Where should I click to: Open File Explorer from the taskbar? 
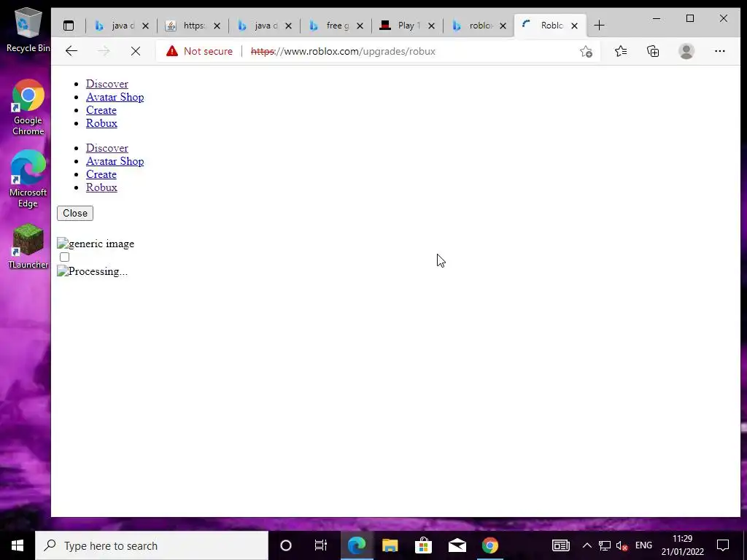point(390,545)
